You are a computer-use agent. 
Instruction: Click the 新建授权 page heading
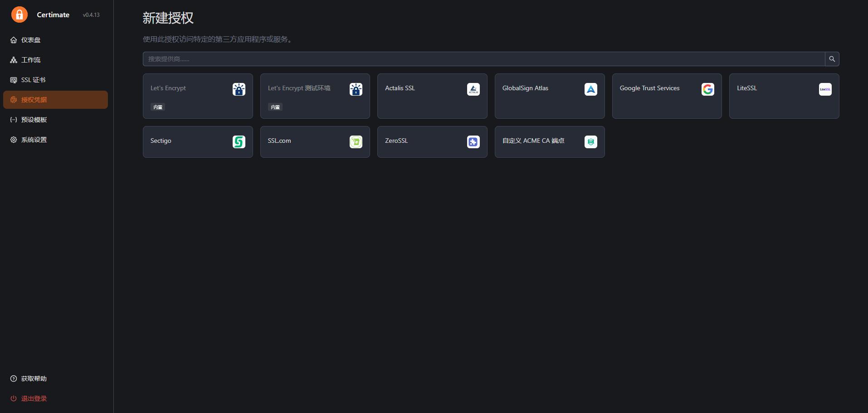coord(168,18)
